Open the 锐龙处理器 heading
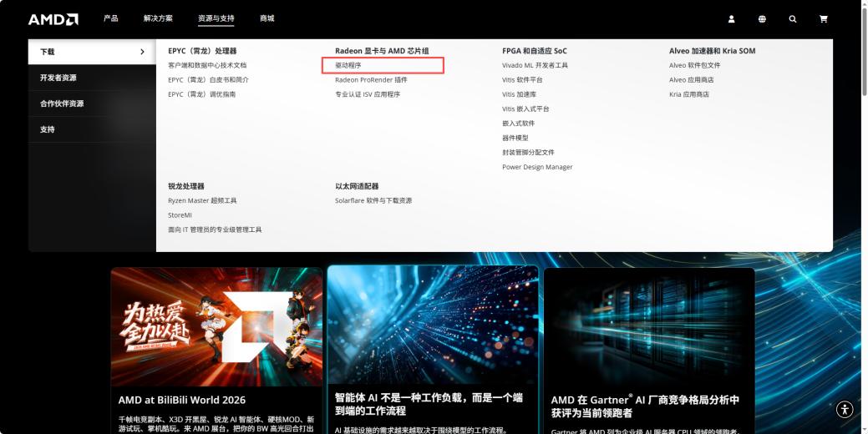The height and width of the screenshot is (434, 868). [186, 186]
